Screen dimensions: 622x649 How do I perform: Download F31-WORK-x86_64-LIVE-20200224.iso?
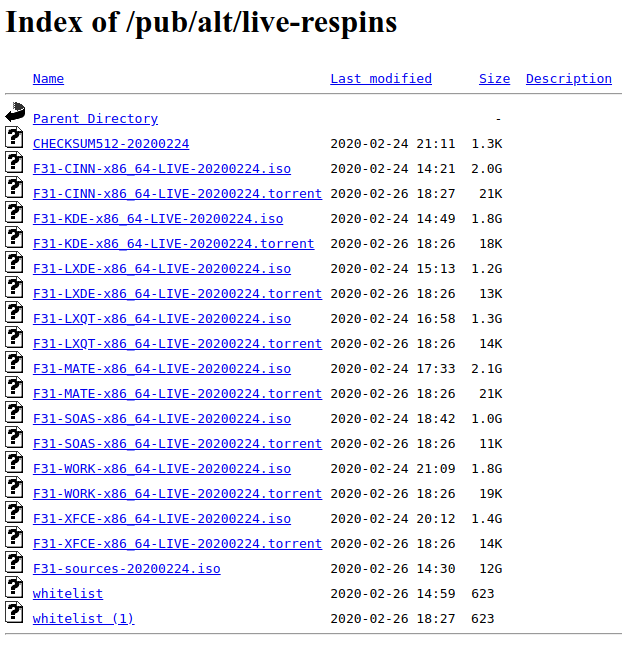tap(162, 469)
